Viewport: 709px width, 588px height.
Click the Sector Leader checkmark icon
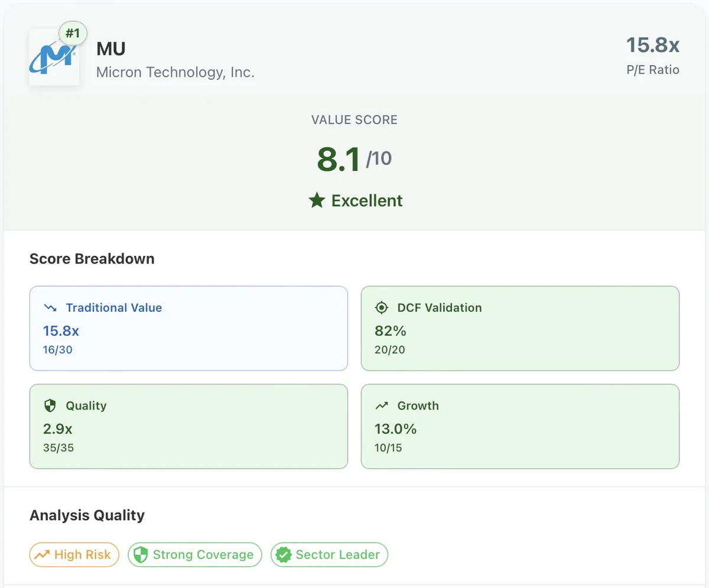tap(284, 555)
